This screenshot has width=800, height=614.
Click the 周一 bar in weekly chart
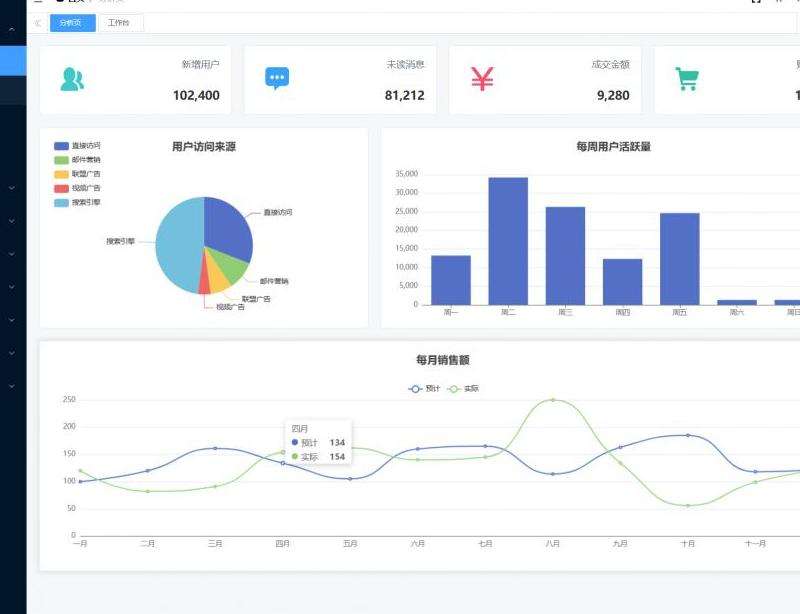451,280
